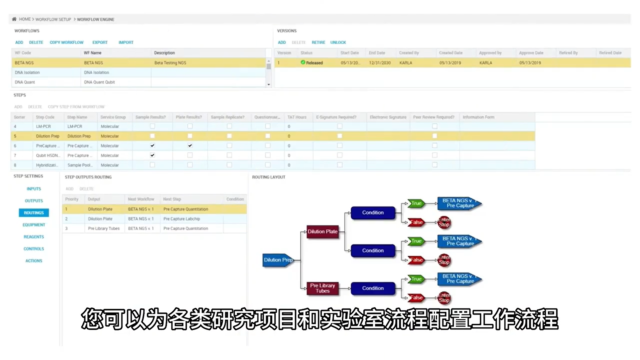640x360 pixels.
Task: Click the bottommost BETA NGS Pre Capture node
Action: [460, 279]
